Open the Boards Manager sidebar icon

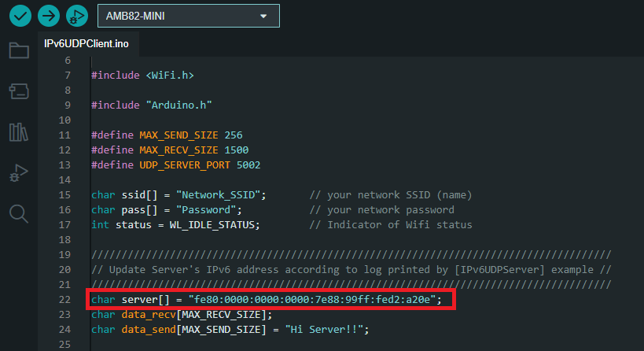(x=18, y=91)
